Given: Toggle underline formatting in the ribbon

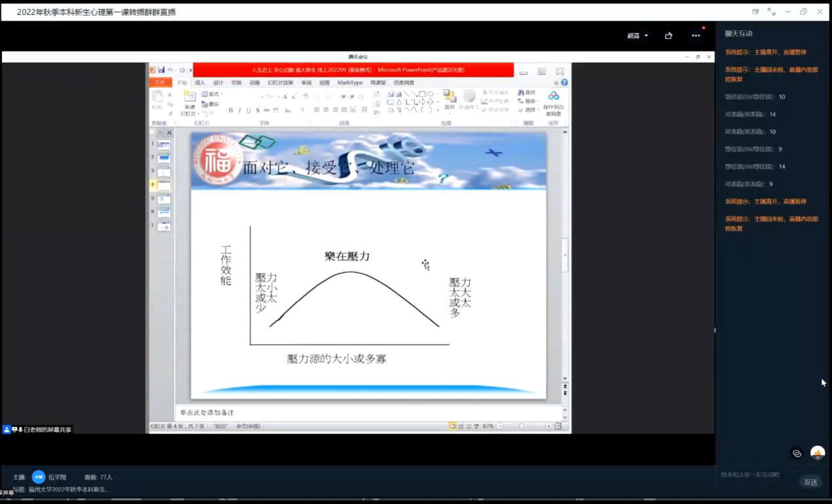Looking at the screenshot, I should pyautogui.click(x=248, y=111).
